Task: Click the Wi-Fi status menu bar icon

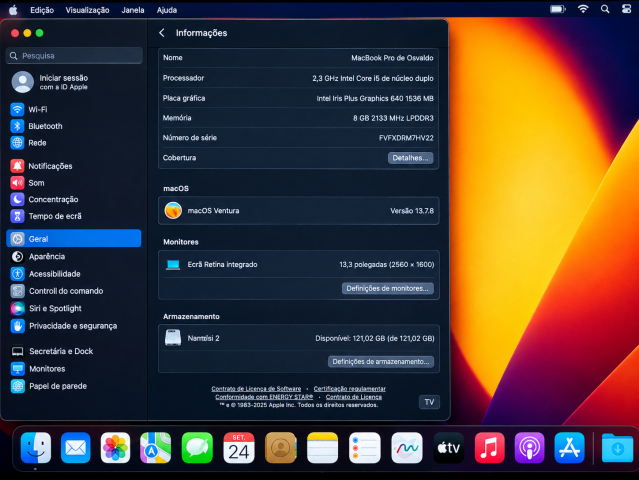Action: (583, 9)
